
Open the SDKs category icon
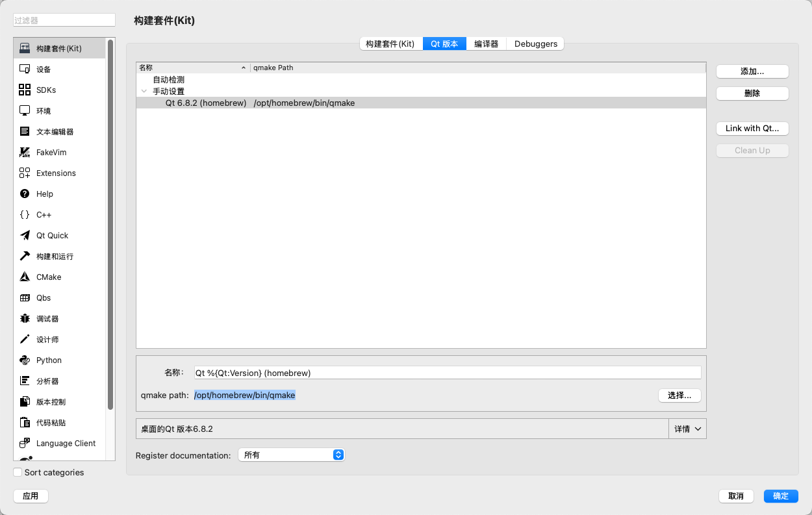(25, 90)
